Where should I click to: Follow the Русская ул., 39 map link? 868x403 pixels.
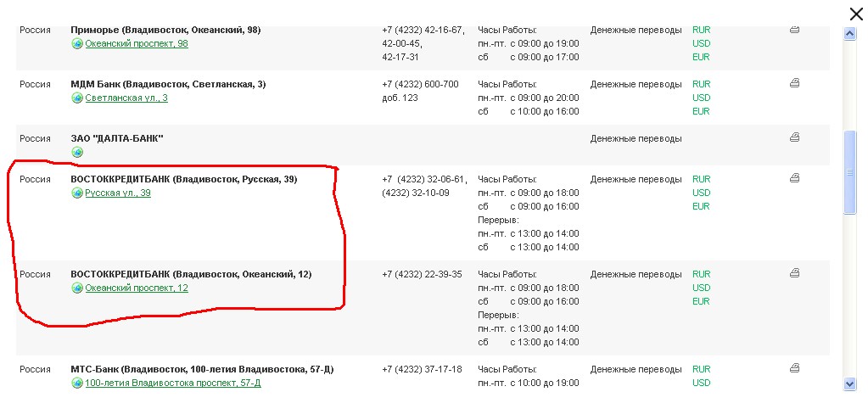pyautogui.click(x=118, y=193)
